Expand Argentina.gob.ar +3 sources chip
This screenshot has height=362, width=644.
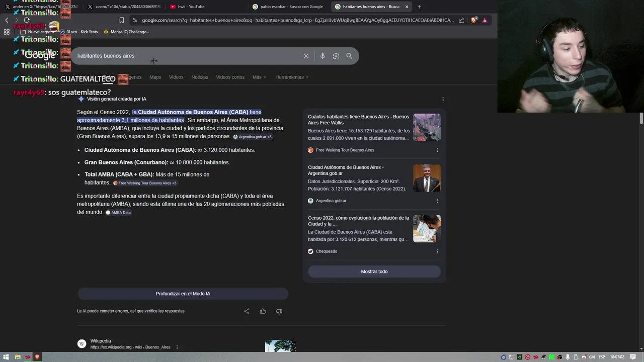[x=253, y=137]
